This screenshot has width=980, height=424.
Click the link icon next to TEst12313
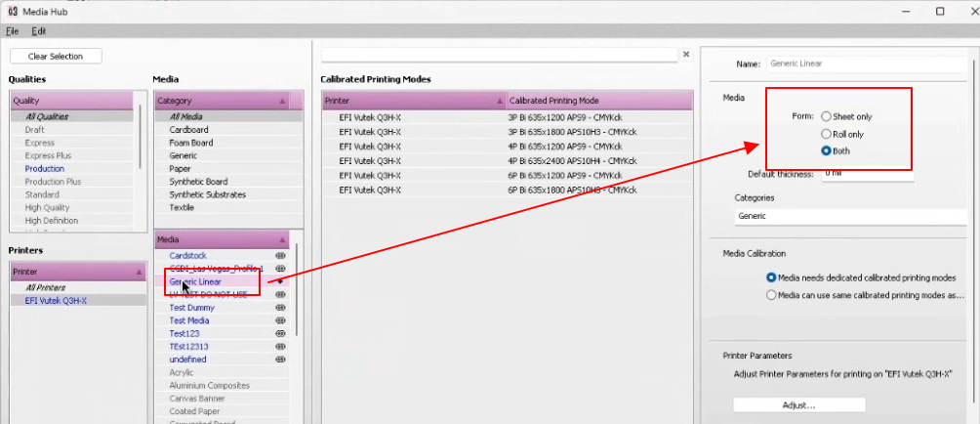coord(280,346)
